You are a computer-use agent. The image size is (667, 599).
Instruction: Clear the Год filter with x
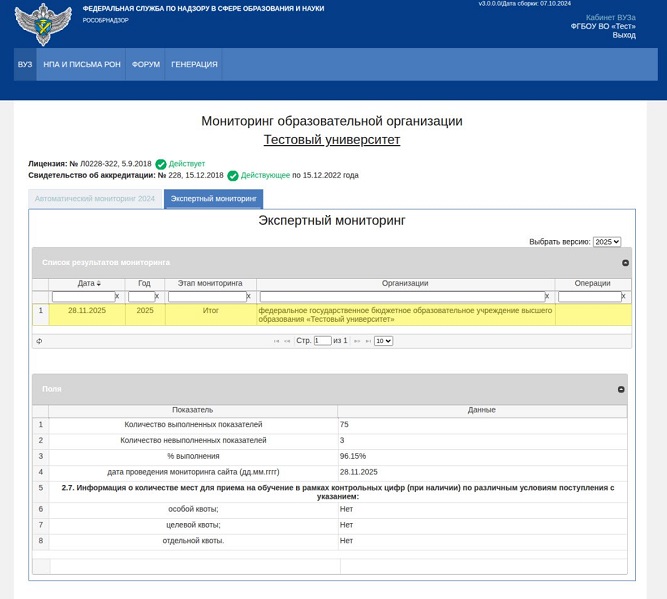pos(157,296)
